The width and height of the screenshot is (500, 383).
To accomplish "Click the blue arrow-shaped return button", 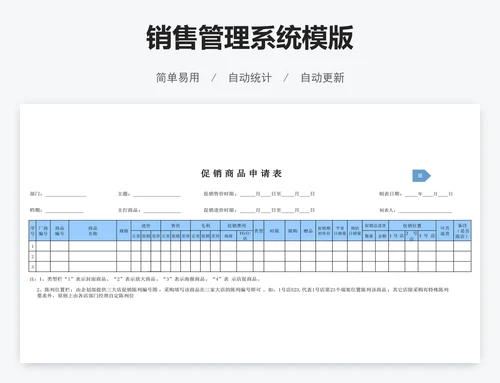I will [421, 176].
